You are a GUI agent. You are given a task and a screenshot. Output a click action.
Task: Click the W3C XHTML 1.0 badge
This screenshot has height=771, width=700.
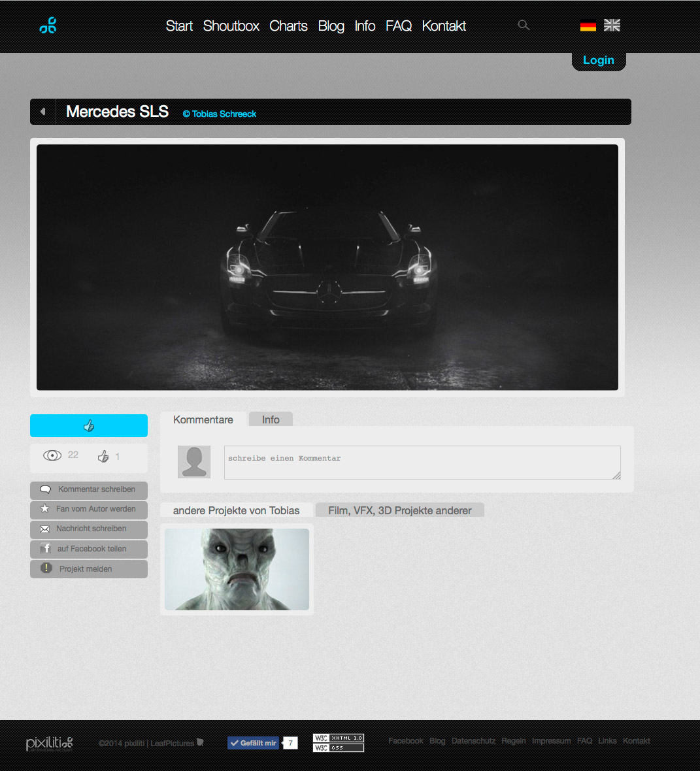339,738
